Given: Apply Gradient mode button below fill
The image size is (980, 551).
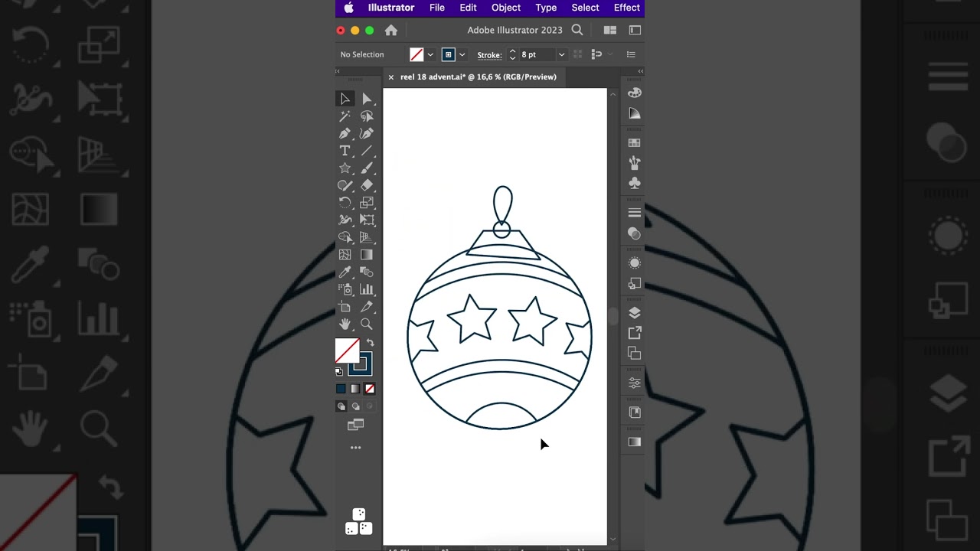Looking at the screenshot, I should pos(355,389).
